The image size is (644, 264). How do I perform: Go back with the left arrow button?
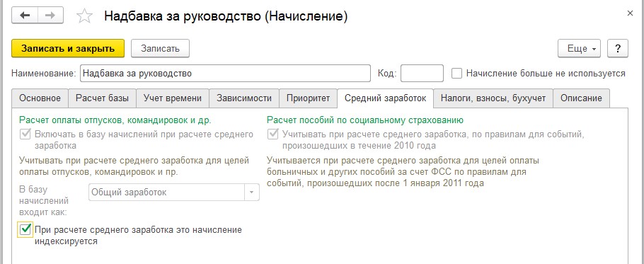click(x=25, y=16)
